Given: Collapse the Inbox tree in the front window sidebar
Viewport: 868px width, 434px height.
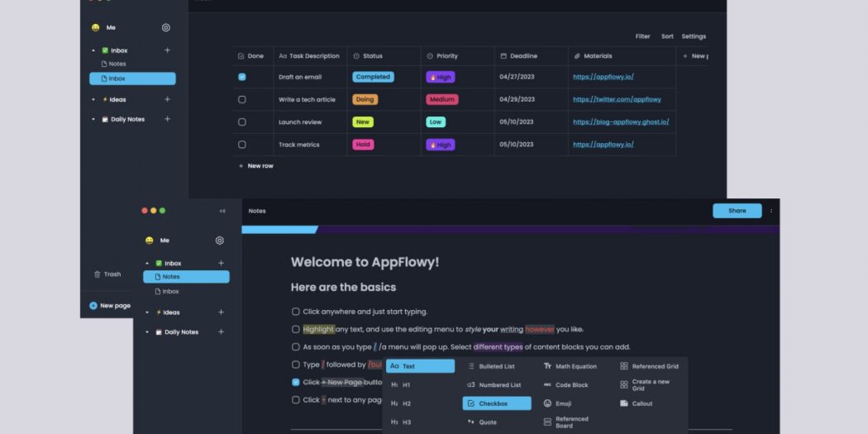Looking at the screenshot, I should tap(147, 263).
